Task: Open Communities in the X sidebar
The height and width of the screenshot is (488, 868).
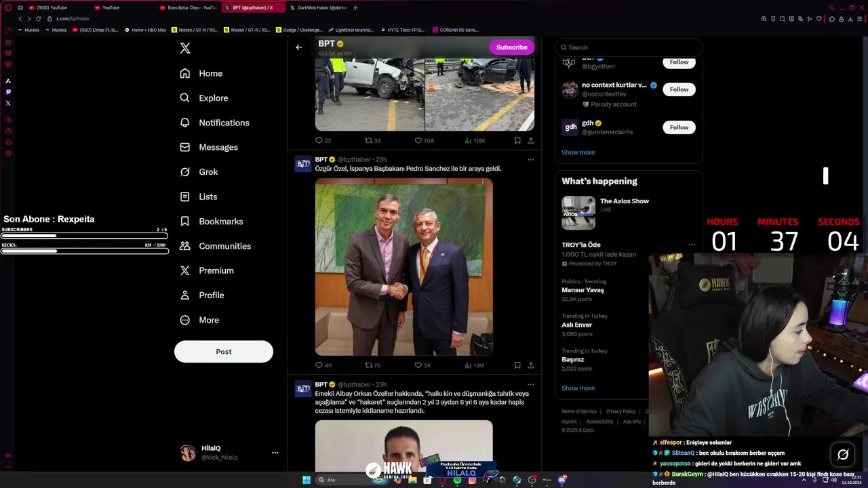Action: point(216,246)
